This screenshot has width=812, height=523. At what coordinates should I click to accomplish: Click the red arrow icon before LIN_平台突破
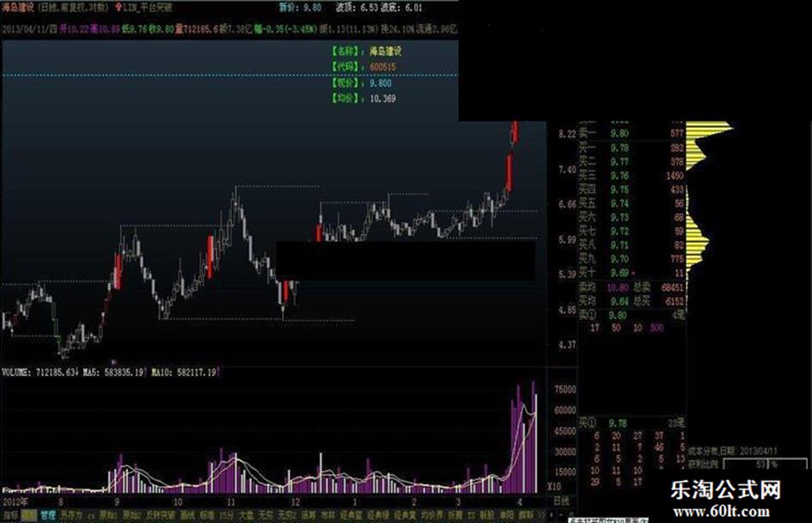pos(119,7)
